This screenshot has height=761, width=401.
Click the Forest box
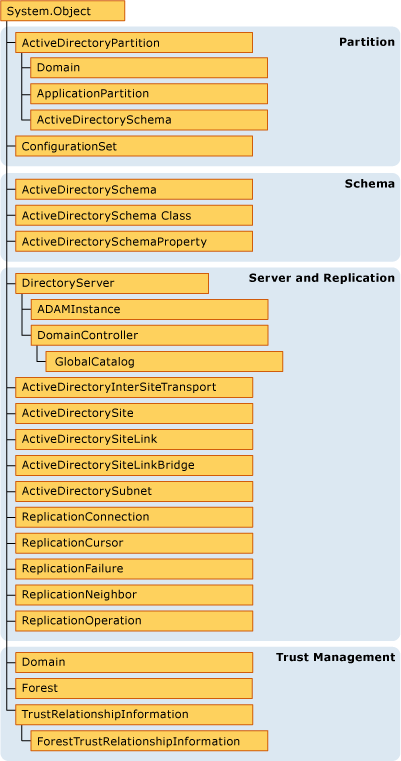[134, 688]
